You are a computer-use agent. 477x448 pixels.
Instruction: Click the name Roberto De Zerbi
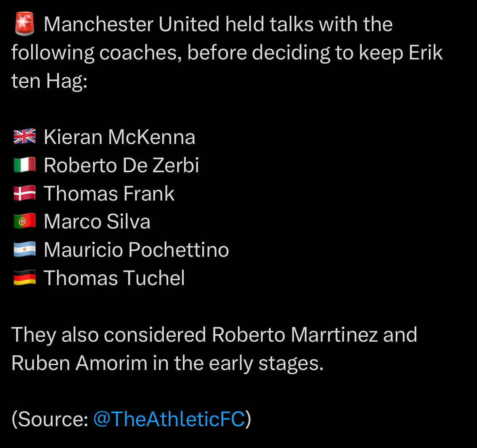[121, 165]
